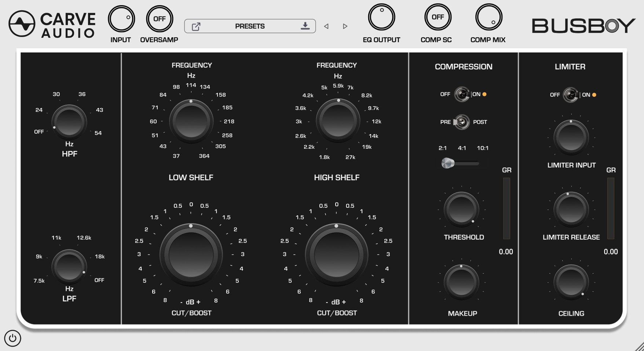Select the COMPRESSION section header
Image resolution: width=644 pixels, height=351 pixels.
(x=463, y=67)
